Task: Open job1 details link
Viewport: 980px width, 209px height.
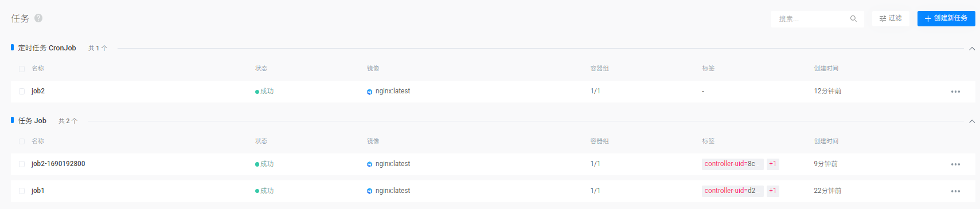Action: pyautogui.click(x=38, y=191)
